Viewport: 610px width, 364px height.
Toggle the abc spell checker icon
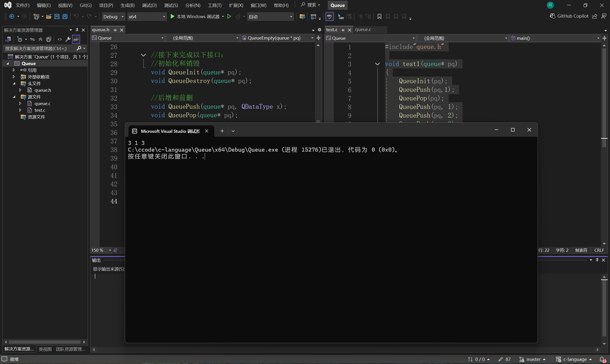click(x=329, y=16)
